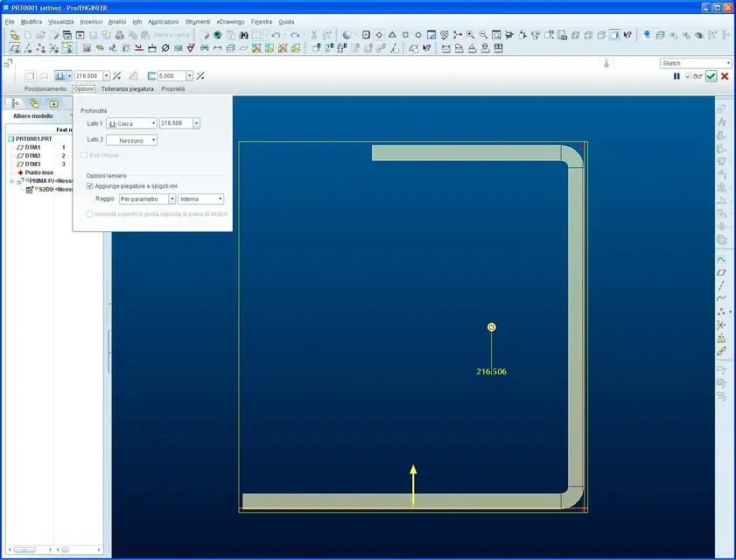Open the Finestra menu
The image size is (736, 560).
tap(262, 22)
